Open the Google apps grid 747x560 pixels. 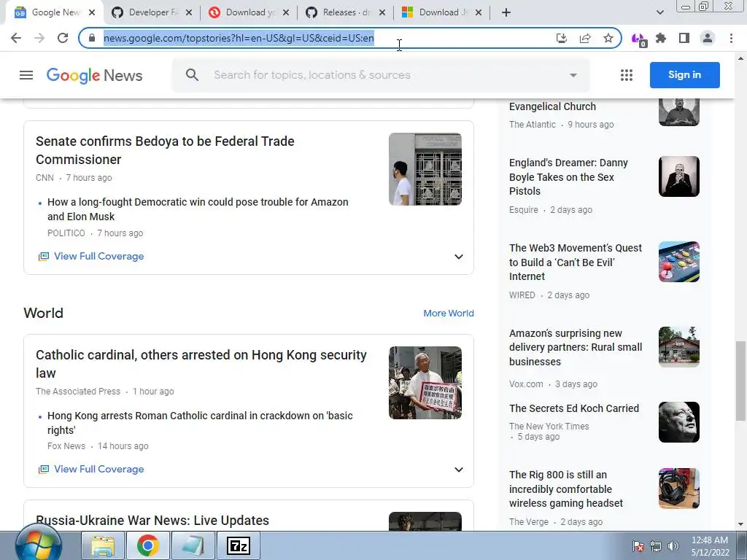627,75
